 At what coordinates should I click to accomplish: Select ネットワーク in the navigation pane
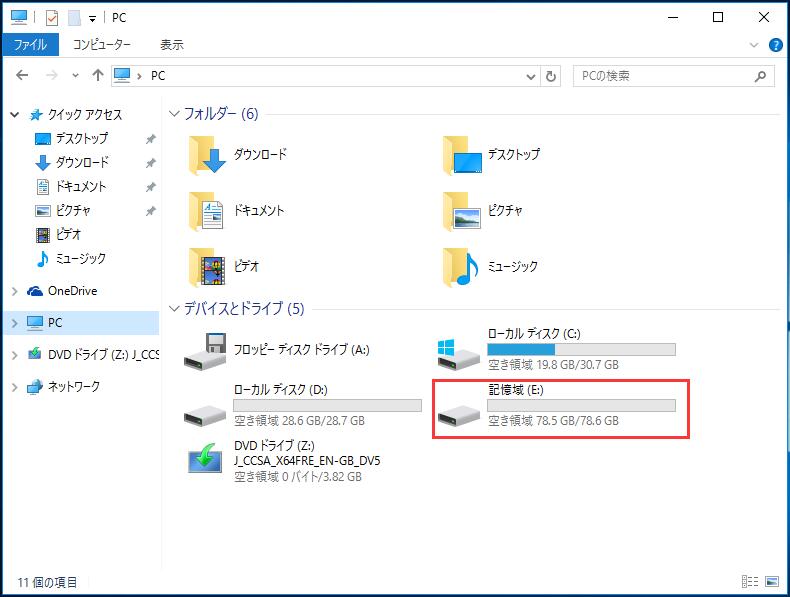tap(74, 386)
